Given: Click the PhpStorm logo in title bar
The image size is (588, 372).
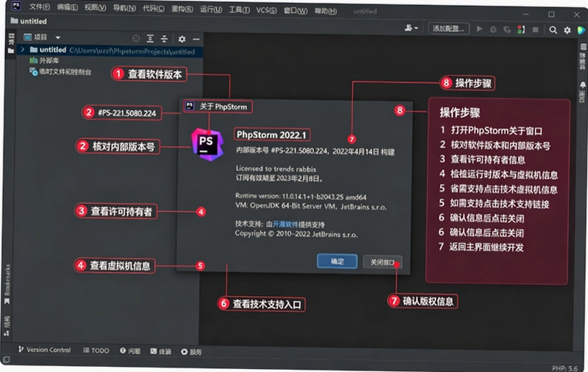Looking at the screenshot, I should pyautogui.click(x=16, y=6).
